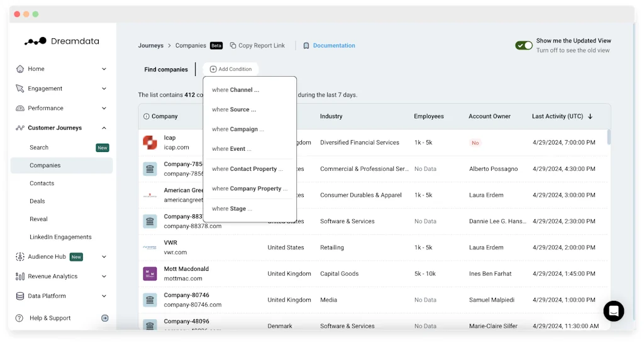Image resolution: width=644 pixels, height=343 pixels.
Task: Click the Performance gauge icon
Action: click(x=19, y=108)
